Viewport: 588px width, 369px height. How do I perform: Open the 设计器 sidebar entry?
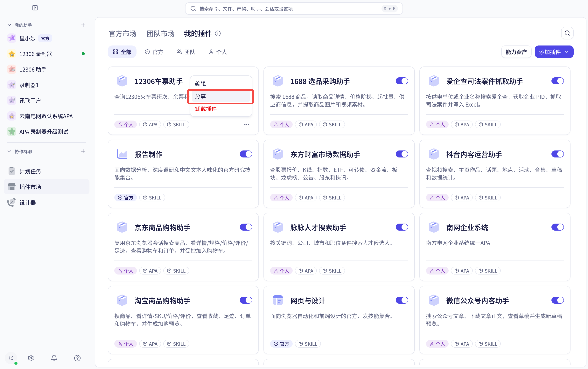47,202
